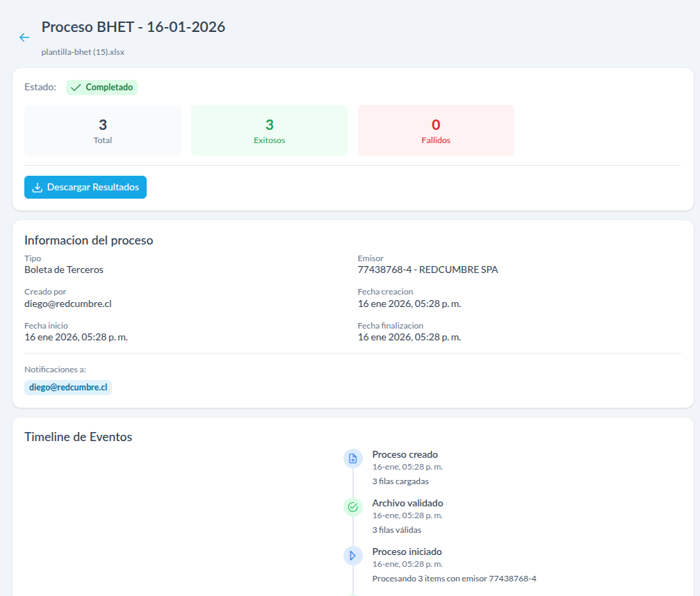Click the Boleta de Terceros type value
Image resolution: width=700 pixels, height=596 pixels.
tap(64, 270)
